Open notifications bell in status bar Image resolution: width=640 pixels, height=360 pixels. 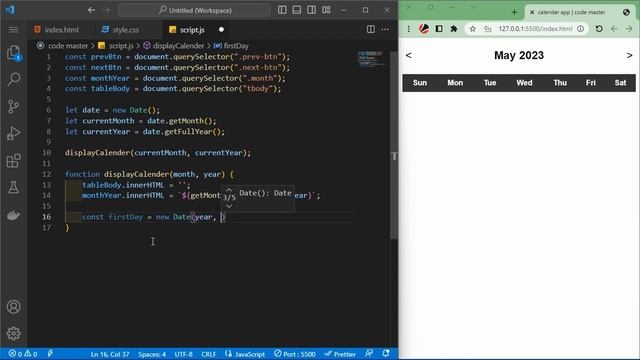click(x=386, y=353)
